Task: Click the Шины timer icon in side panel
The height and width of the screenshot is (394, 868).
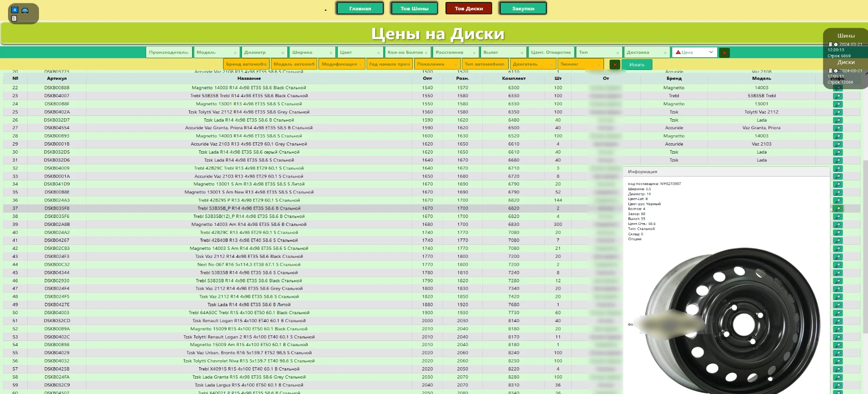Action: (x=836, y=44)
